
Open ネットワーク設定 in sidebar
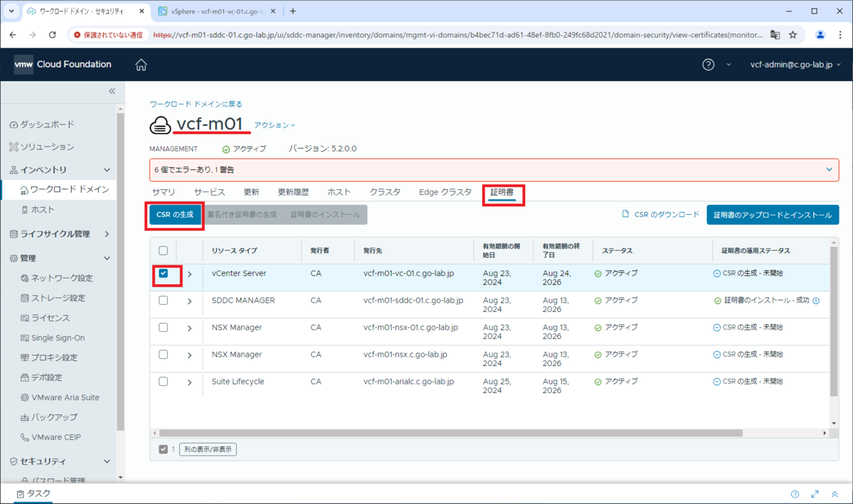[57, 278]
